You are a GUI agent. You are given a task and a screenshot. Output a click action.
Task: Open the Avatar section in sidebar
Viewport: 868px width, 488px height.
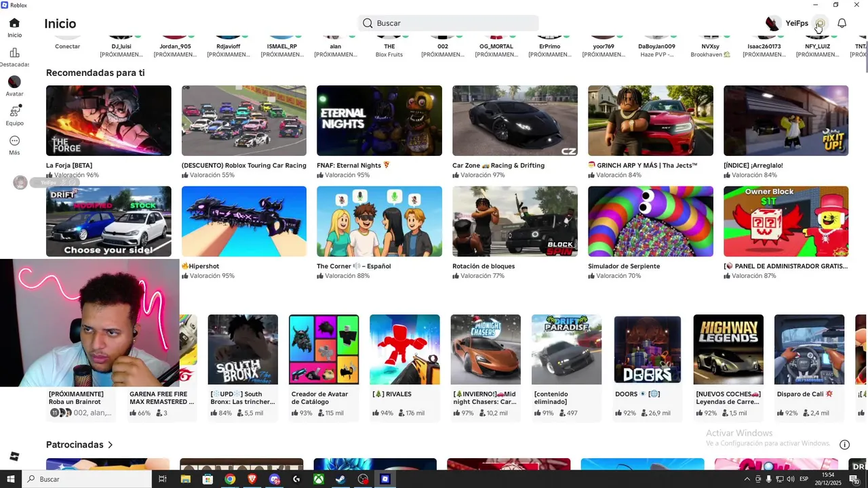pos(14,86)
